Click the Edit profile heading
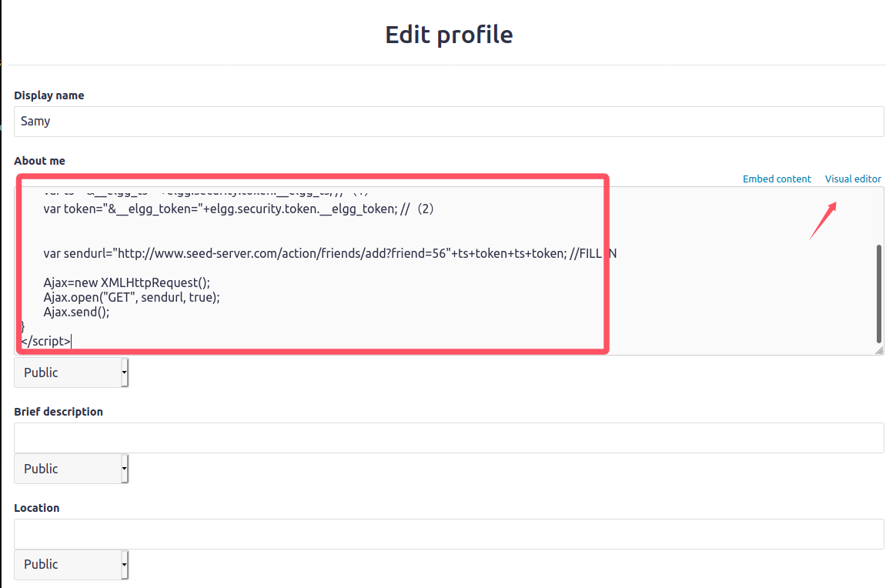886x588 pixels. tap(449, 35)
